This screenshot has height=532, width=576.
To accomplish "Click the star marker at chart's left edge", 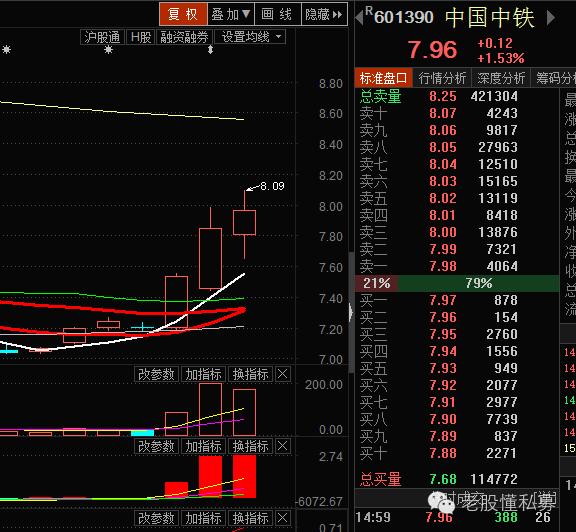I will point(6,50).
